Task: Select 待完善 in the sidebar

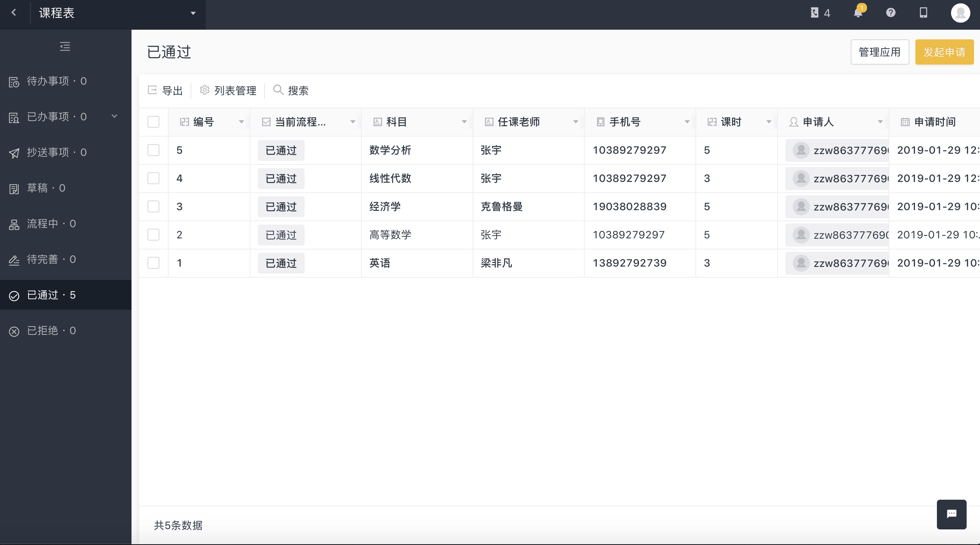Action: 65,260
